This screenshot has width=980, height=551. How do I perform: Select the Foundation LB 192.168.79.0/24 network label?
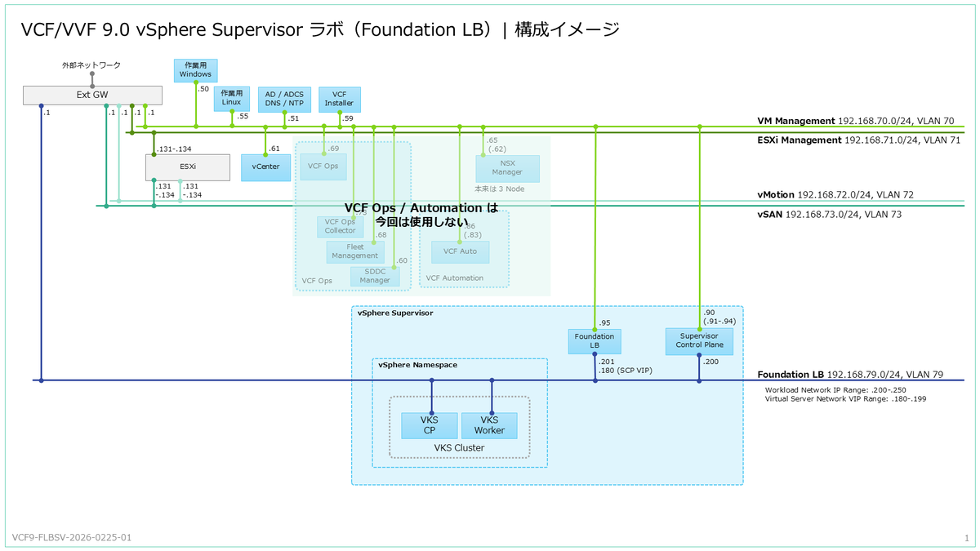(850, 375)
